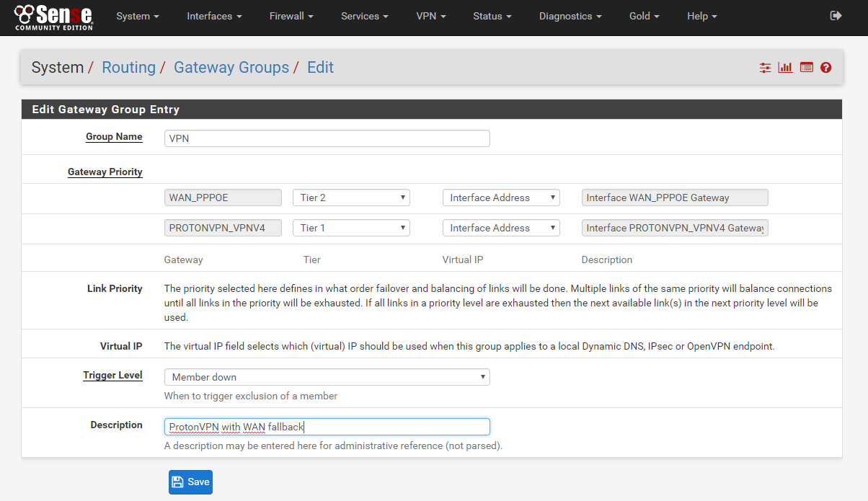The image size is (868, 501).
Task: Open the Trigger Level dropdown
Action: click(x=327, y=377)
